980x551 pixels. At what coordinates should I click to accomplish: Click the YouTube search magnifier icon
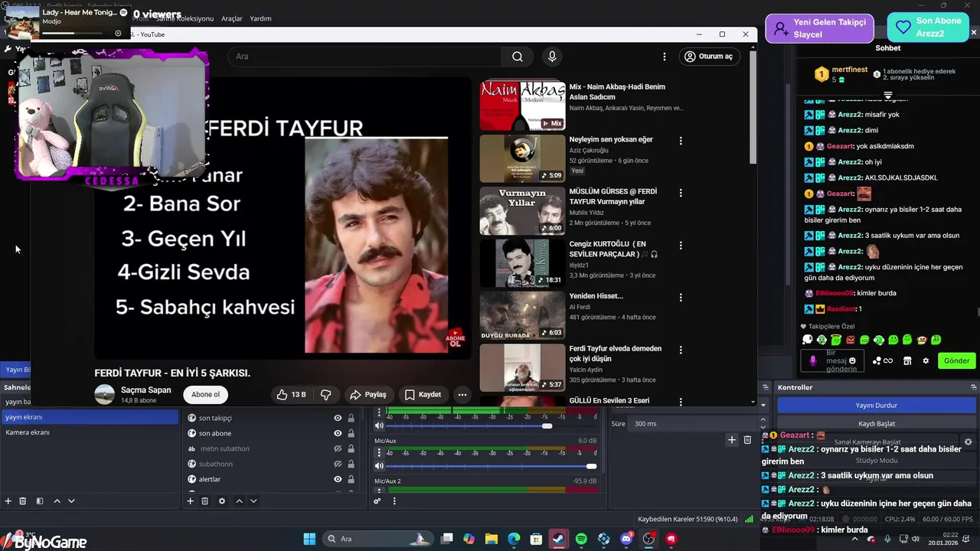pos(518,57)
